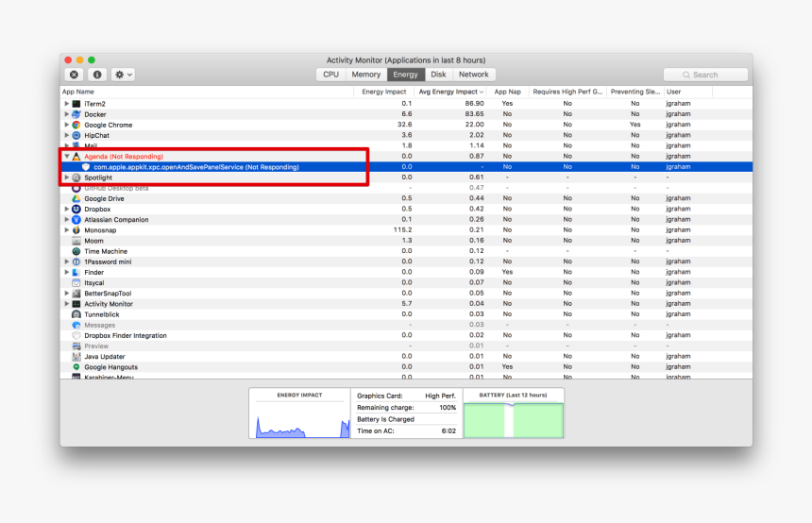The height and width of the screenshot is (523, 812).
Task: Click the Atlassian Companion icon
Action: coord(76,220)
